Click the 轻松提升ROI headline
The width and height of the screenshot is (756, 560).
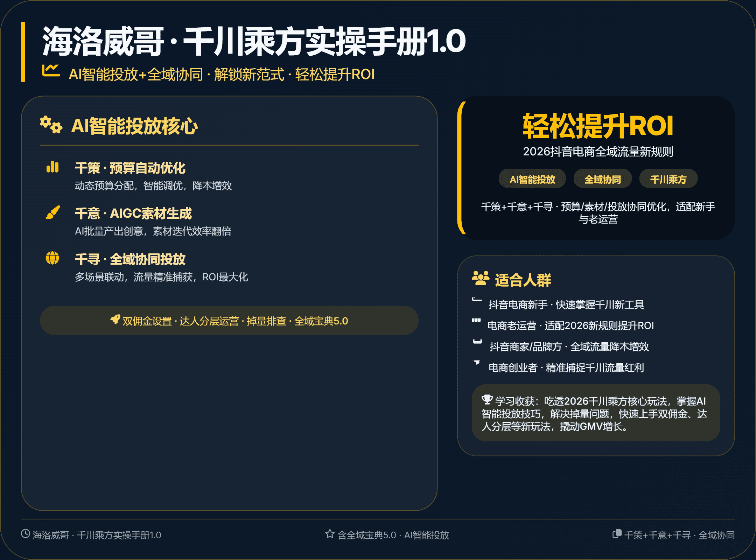598,126
